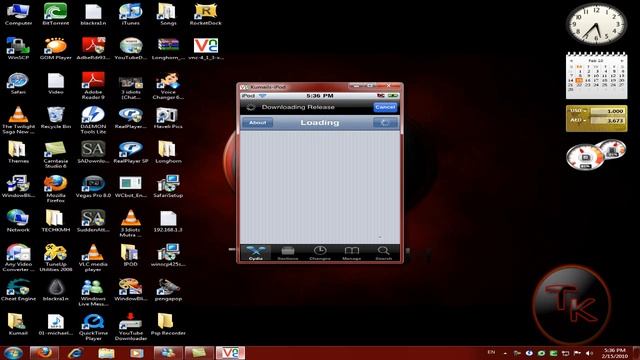
Task: Open the WinSCP desktop icon
Action: (18, 49)
